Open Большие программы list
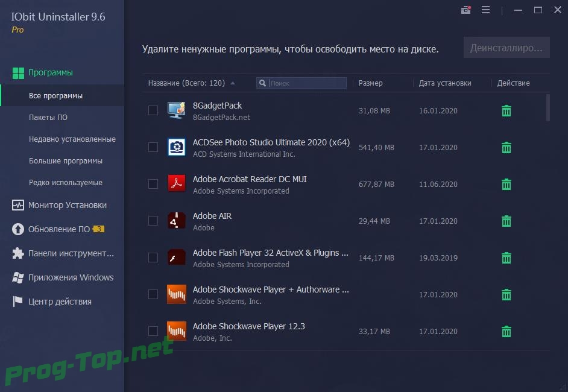Screen dimensions: 568x392 click(66, 161)
